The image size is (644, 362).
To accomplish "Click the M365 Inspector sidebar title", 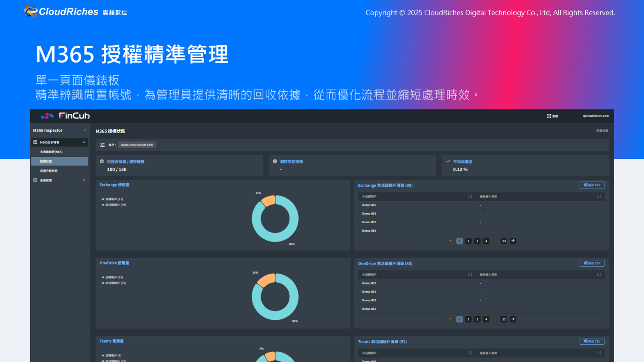I will [47, 130].
